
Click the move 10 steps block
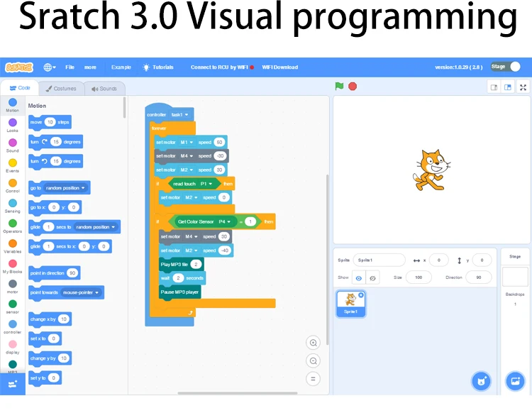click(50, 122)
